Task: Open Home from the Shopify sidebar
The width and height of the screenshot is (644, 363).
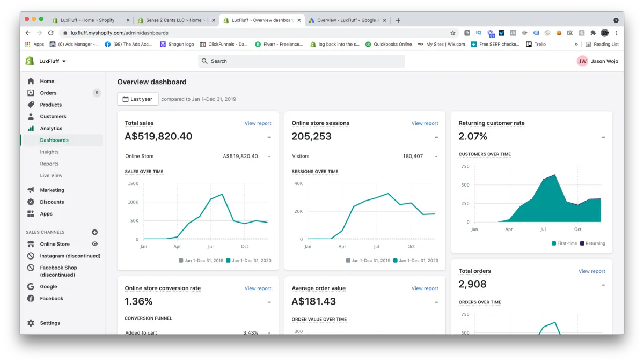Action: (47, 81)
